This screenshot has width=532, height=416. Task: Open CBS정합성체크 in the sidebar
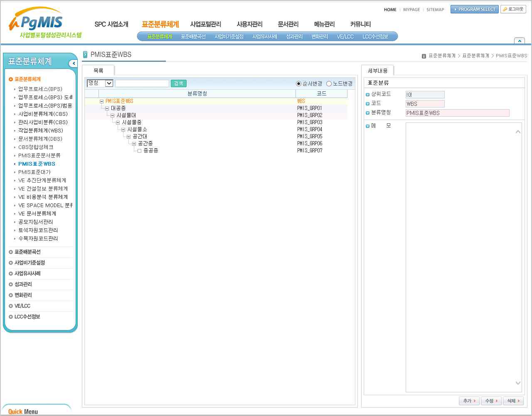36,147
